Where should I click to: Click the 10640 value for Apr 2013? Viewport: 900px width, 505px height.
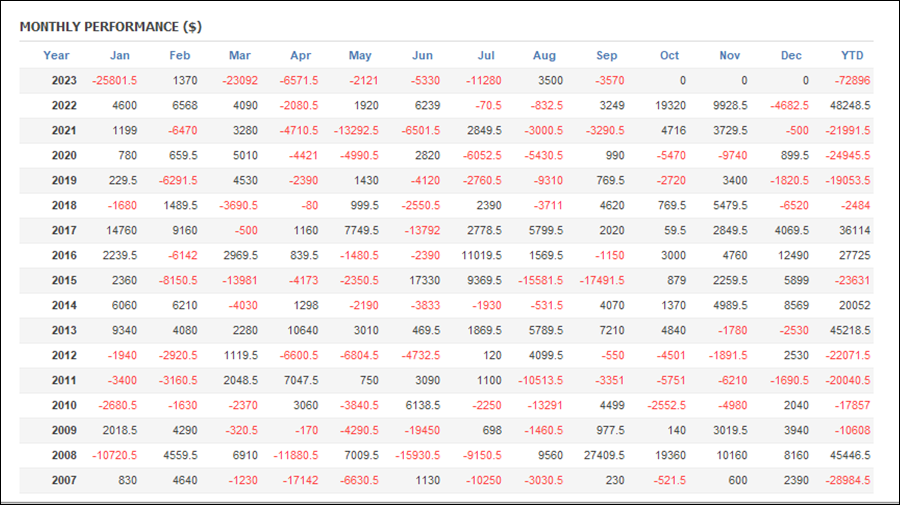point(302,331)
